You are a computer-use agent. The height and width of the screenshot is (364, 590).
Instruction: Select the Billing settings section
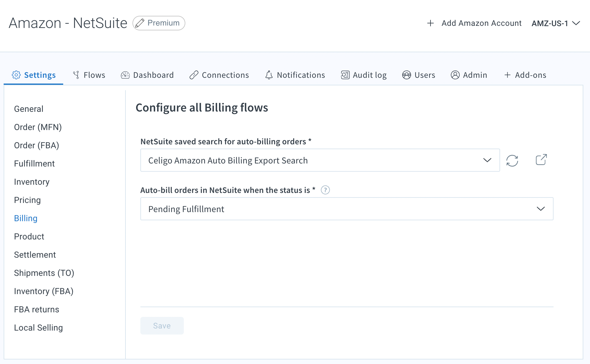[26, 218]
